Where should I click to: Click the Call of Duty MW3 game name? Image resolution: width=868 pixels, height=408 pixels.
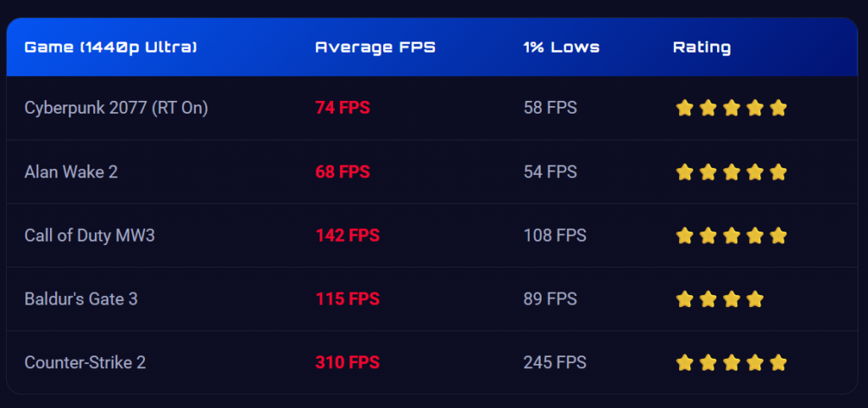(90, 236)
